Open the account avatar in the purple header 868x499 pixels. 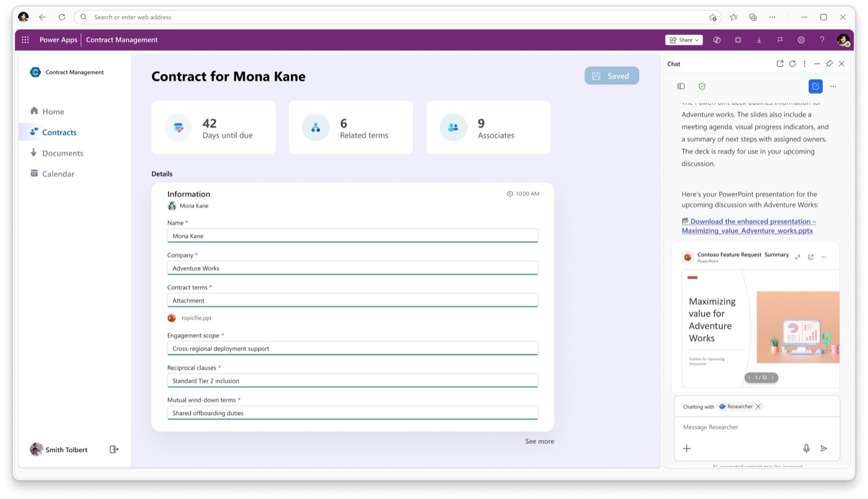pos(843,40)
